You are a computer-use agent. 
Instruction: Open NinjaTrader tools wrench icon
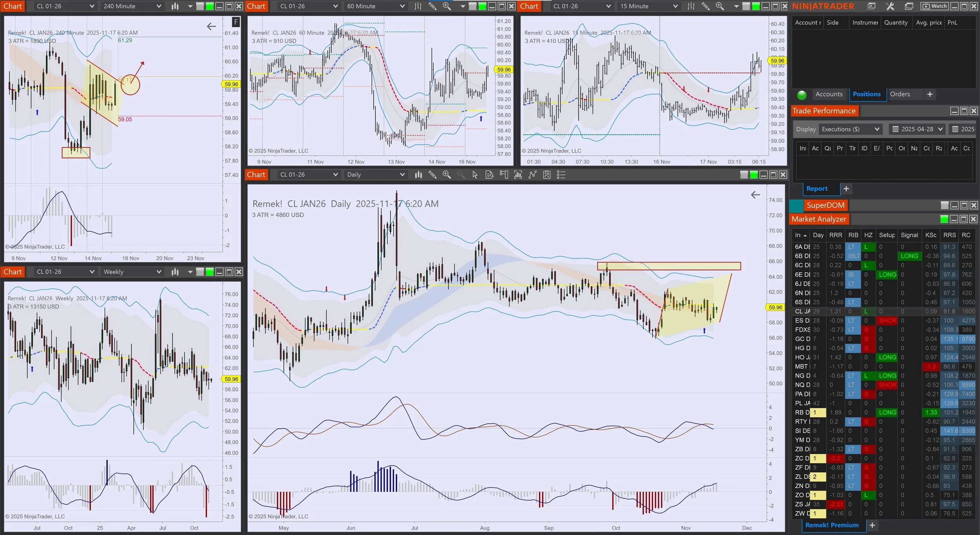tap(890, 6)
